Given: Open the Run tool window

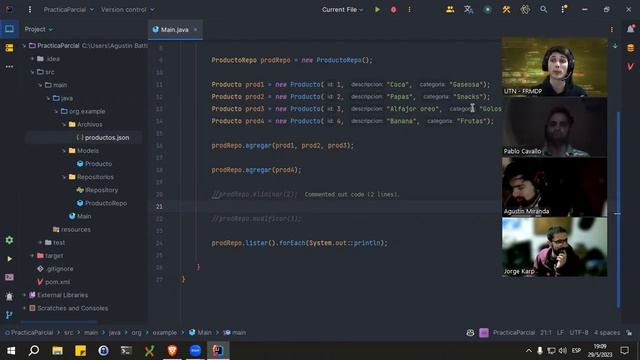Looking at the screenshot, I should (x=9, y=259).
